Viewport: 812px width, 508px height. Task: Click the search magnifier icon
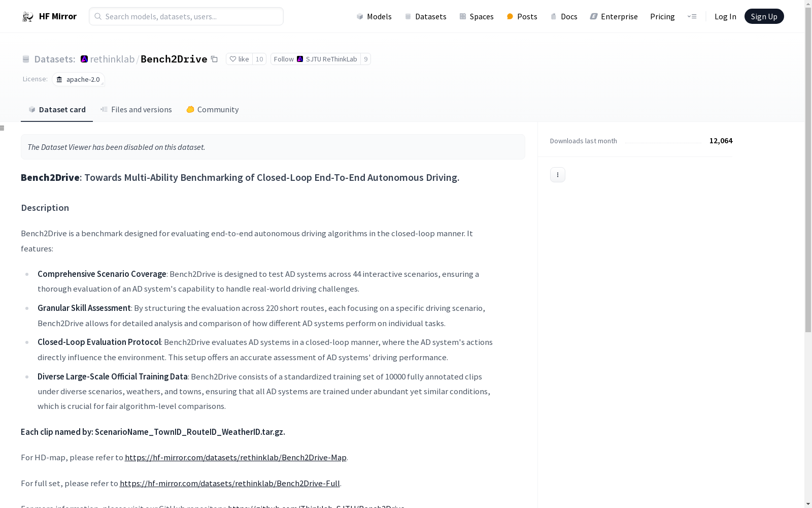(x=98, y=16)
